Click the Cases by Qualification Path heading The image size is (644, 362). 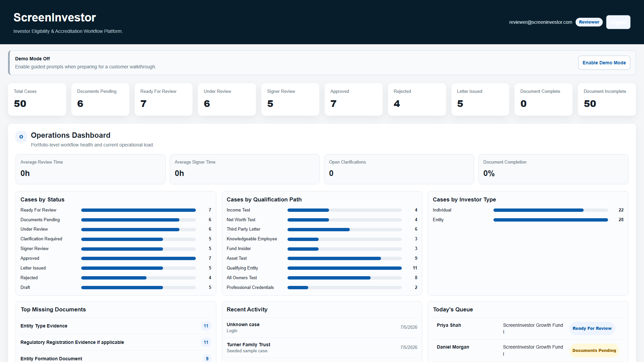(x=264, y=199)
